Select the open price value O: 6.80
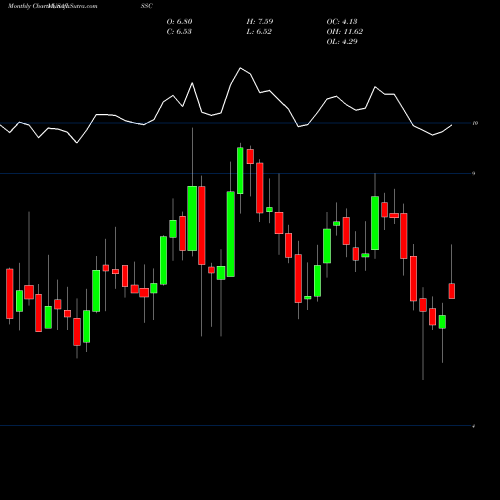The image size is (500, 500). coord(179,21)
